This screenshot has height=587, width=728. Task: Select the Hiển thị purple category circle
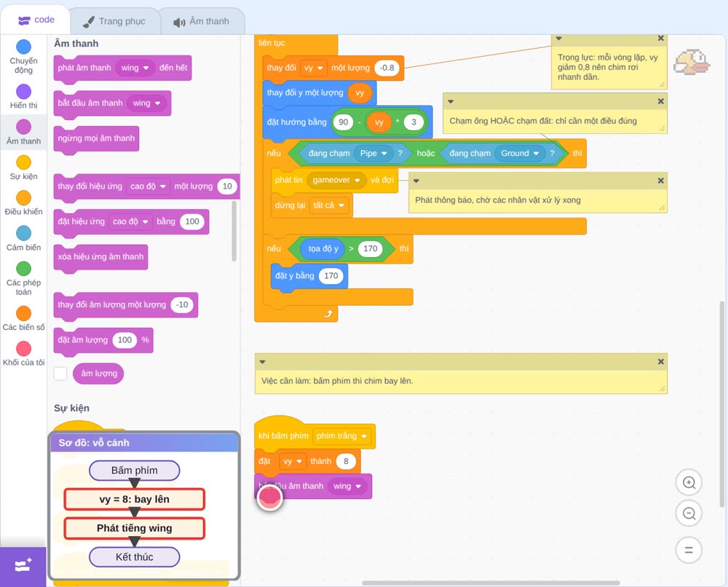tap(24, 91)
